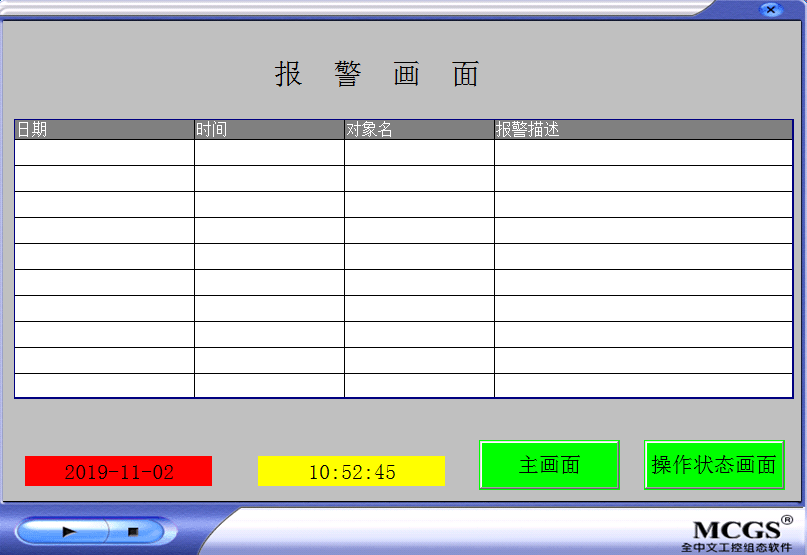This screenshot has height=555, width=807.
Task: Click the first cell under 对象名 column
Action: (x=419, y=153)
